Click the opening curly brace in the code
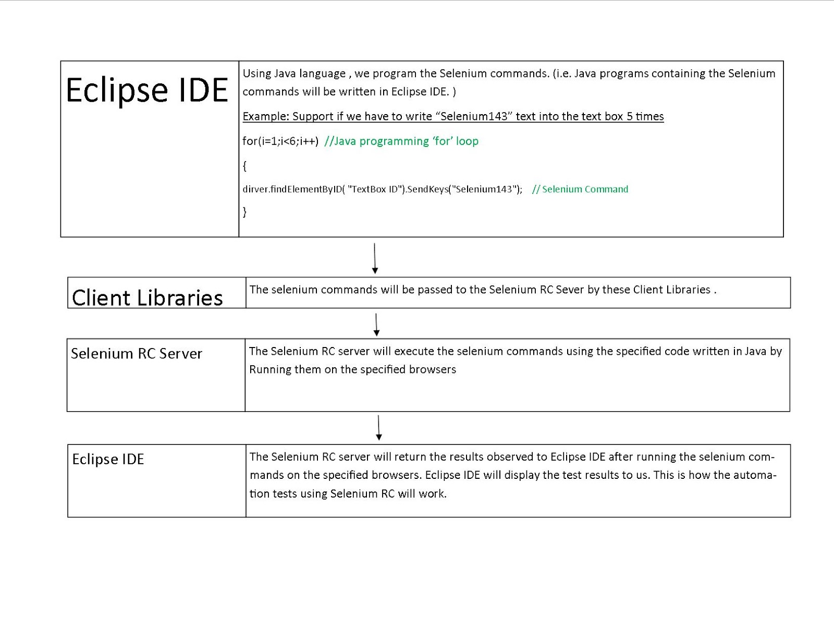Screen dimensions: 834x644 244,166
